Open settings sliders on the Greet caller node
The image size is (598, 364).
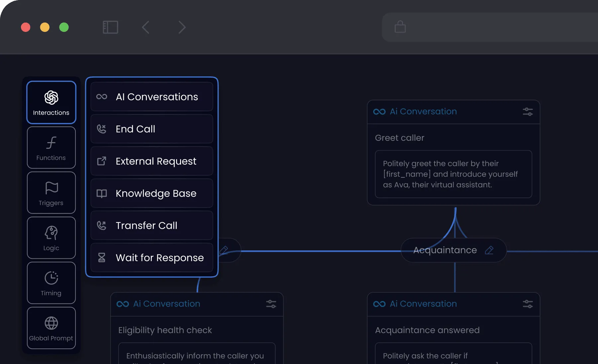pyautogui.click(x=528, y=112)
